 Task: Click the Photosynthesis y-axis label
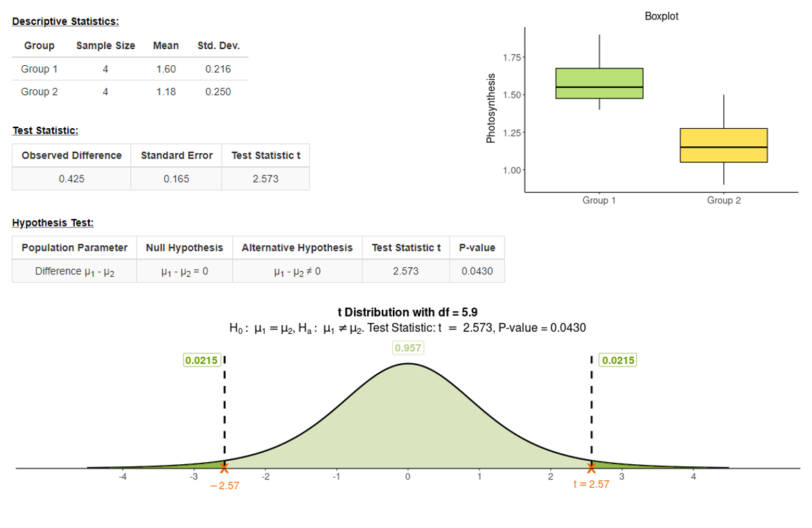491,108
